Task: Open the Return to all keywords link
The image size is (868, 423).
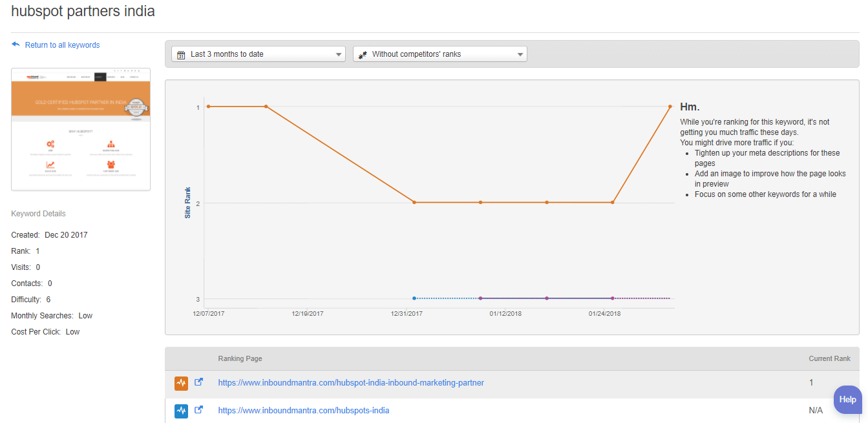Action: (62, 45)
